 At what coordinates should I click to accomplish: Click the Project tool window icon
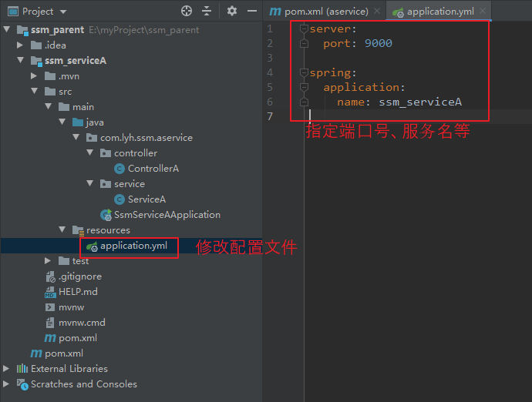click(x=13, y=12)
